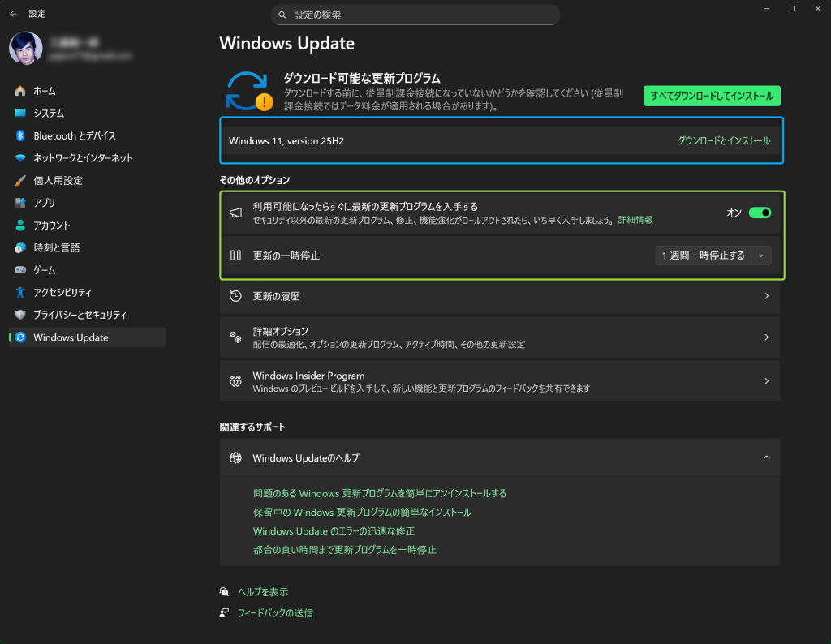The height and width of the screenshot is (644, 831).
Task: Turn off the latest updates toggle switch
Action: point(760,213)
